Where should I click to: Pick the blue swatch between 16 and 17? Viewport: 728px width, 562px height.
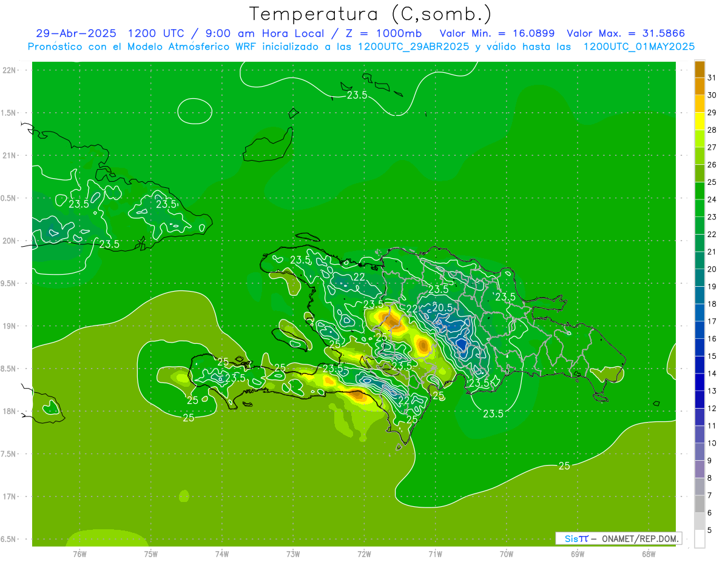click(699, 330)
